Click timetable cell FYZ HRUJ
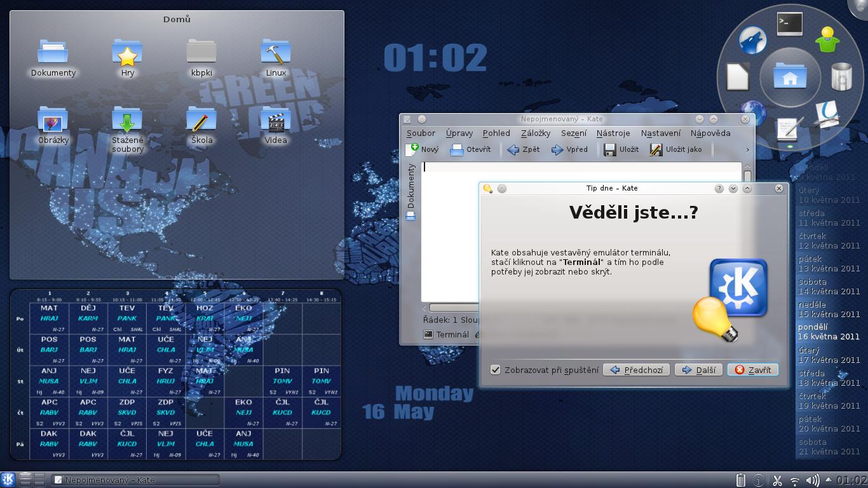The image size is (868, 488). (166, 381)
